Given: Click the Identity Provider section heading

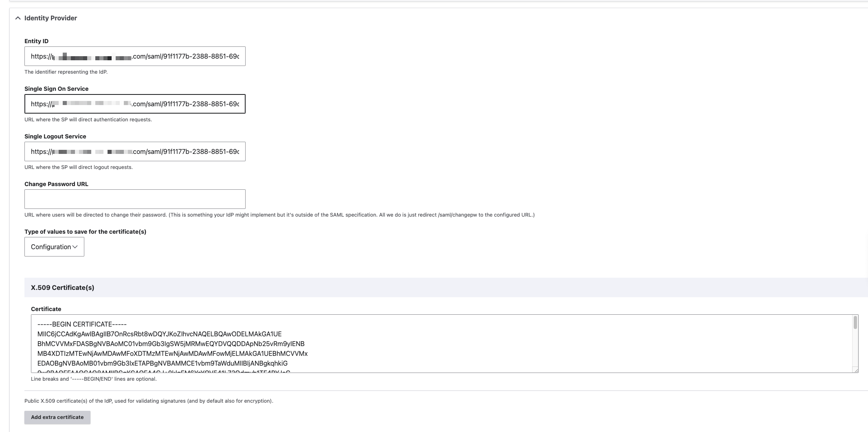Looking at the screenshot, I should (51, 18).
